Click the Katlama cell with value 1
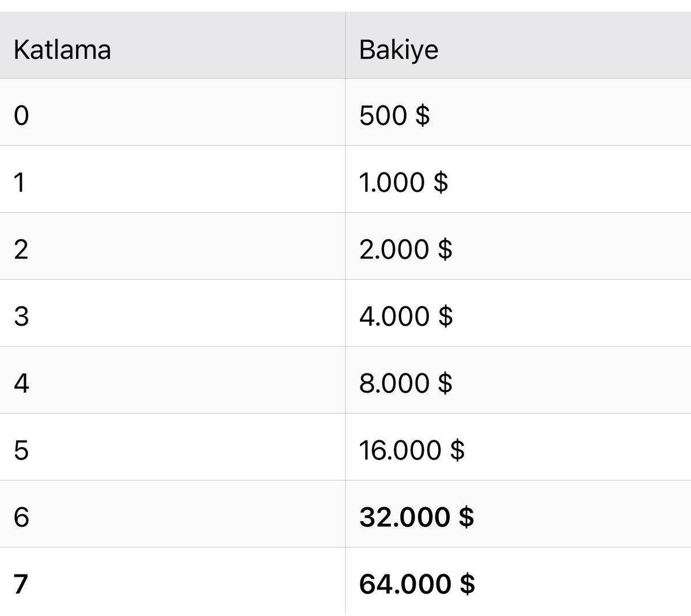691x616 pixels. [173, 179]
